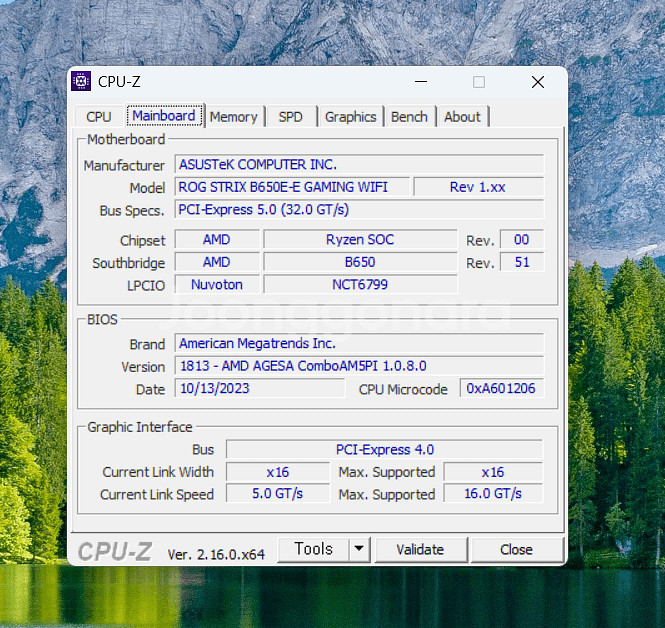Click the motherboard Model field
665x628 pixels.
coord(293,187)
